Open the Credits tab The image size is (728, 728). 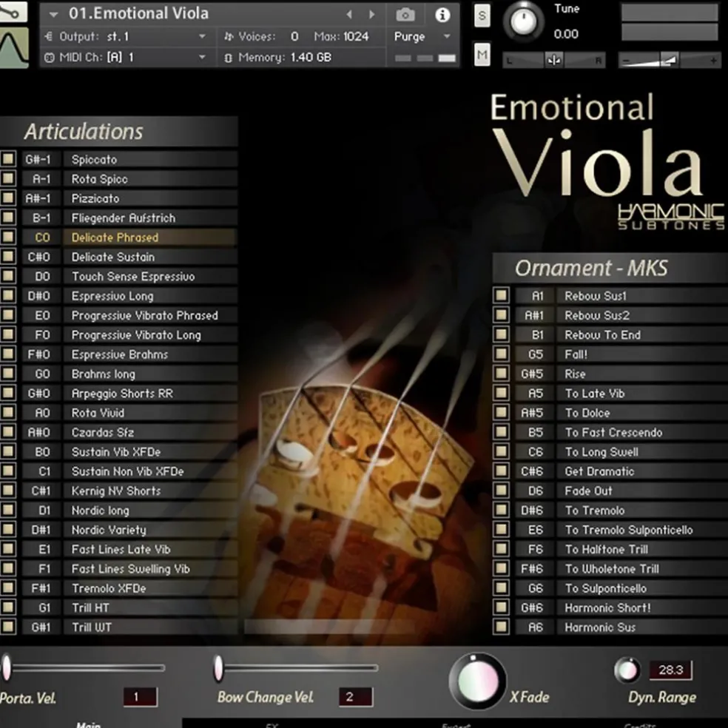point(640,725)
